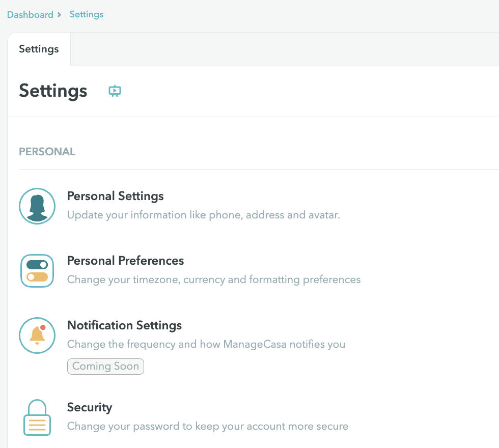Image resolution: width=499 pixels, height=448 pixels.
Task: Open the Security title link
Action: coord(90,407)
